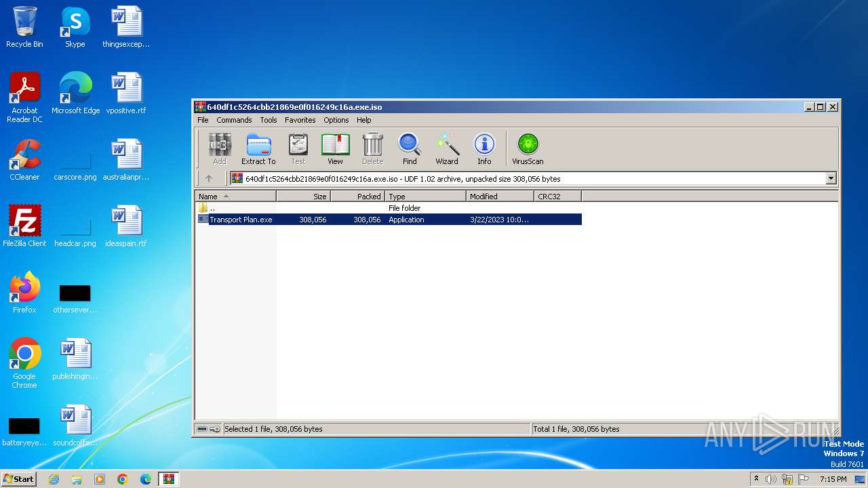868x488 pixels.
Task: Click the drive/key icon in status bar
Action: (208, 429)
